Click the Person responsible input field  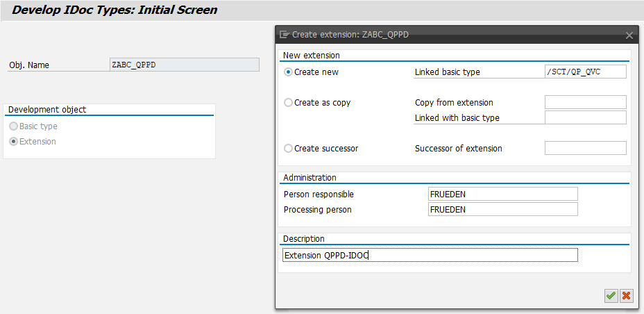502,194
